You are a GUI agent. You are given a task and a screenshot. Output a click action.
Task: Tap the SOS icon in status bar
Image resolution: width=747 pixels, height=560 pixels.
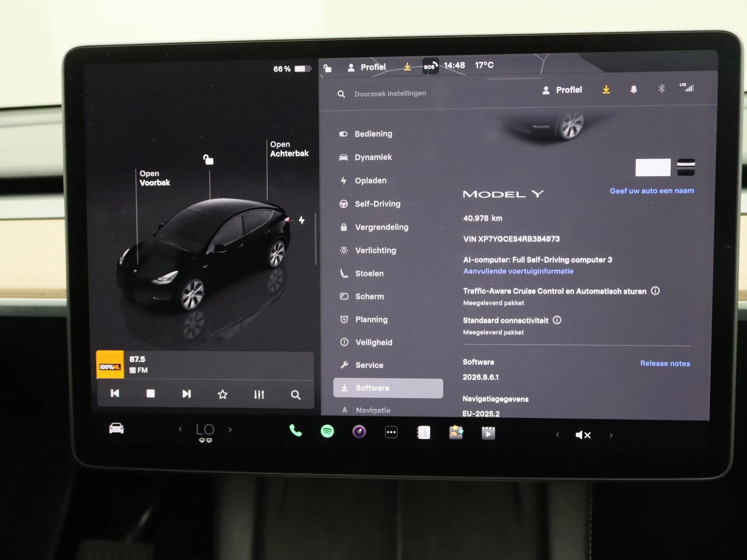[x=431, y=66]
